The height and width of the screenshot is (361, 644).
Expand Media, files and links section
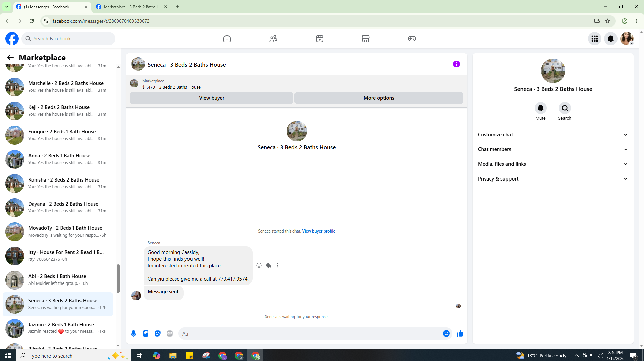(553, 164)
